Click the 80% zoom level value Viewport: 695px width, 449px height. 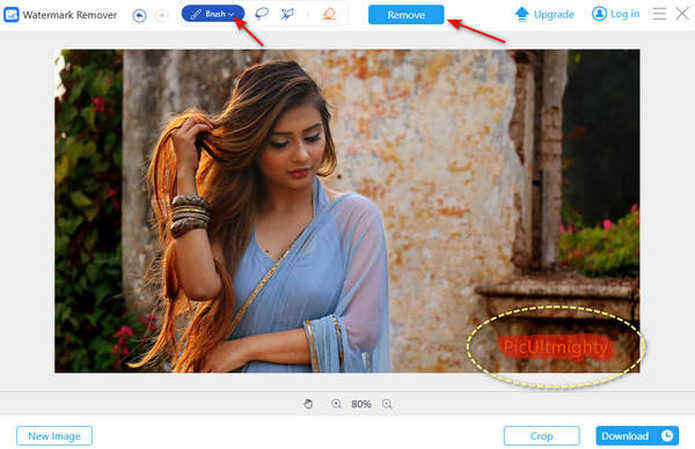[x=361, y=404]
